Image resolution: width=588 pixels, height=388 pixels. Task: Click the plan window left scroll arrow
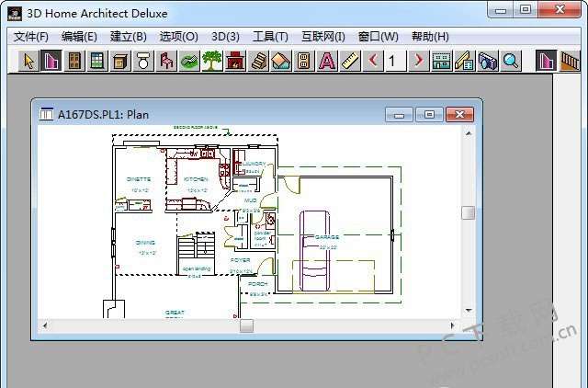45,325
